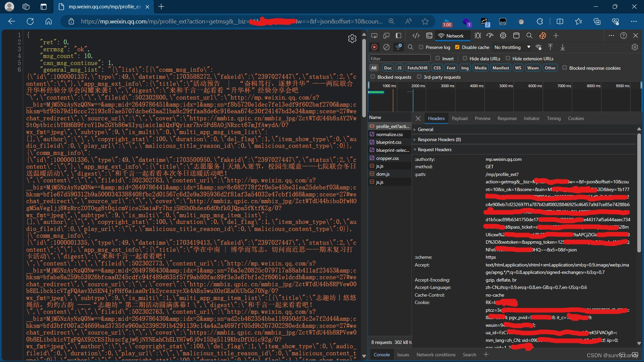Viewport: 644px width, 362px height.
Task: Filter requests by JS type
Action: [399, 68]
